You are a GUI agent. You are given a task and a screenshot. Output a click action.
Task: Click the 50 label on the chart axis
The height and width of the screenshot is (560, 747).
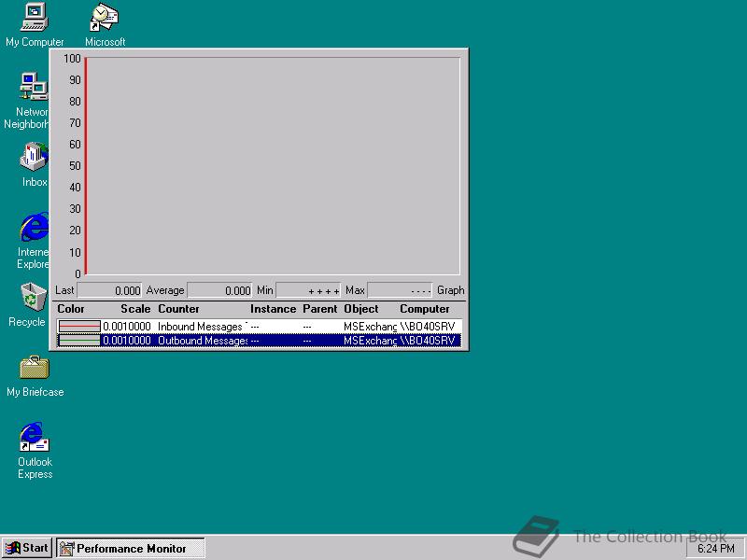coord(75,166)
